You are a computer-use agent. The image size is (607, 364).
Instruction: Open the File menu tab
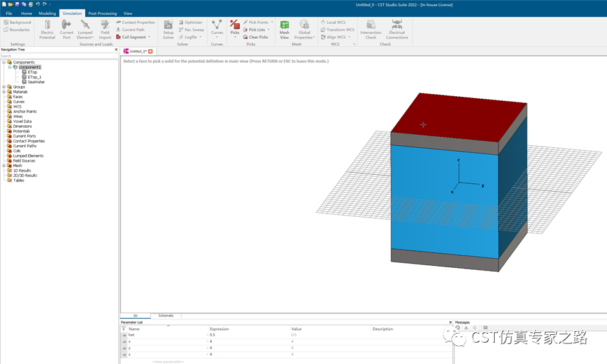pos(8,13)
